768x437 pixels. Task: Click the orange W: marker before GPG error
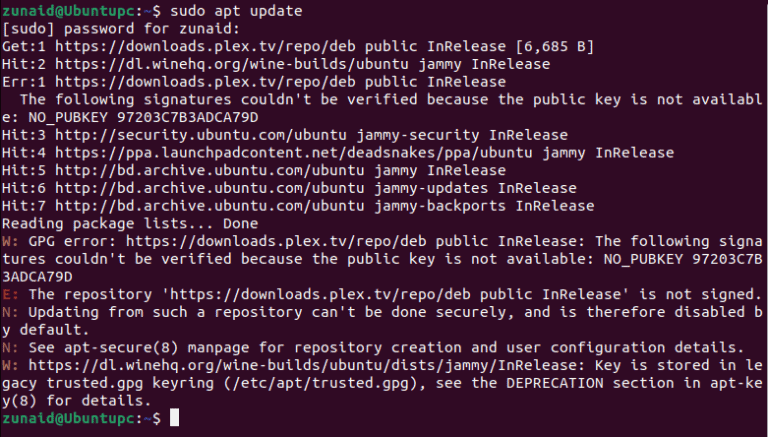tap(9, 242)
